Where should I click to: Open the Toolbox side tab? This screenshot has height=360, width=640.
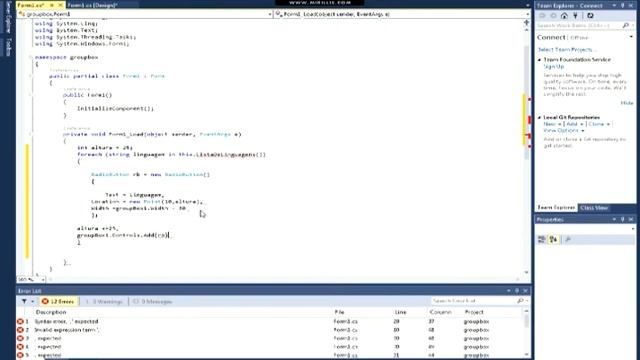coord(8,47)
